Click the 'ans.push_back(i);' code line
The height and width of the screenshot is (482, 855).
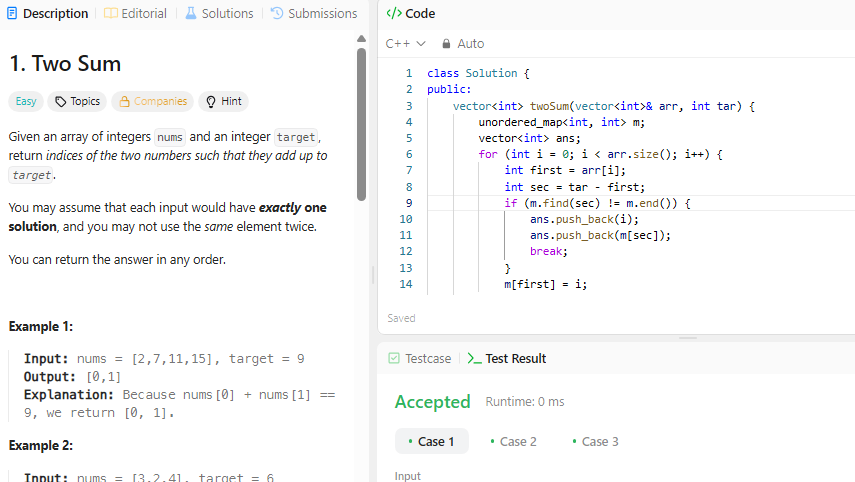tap(584, 219)
